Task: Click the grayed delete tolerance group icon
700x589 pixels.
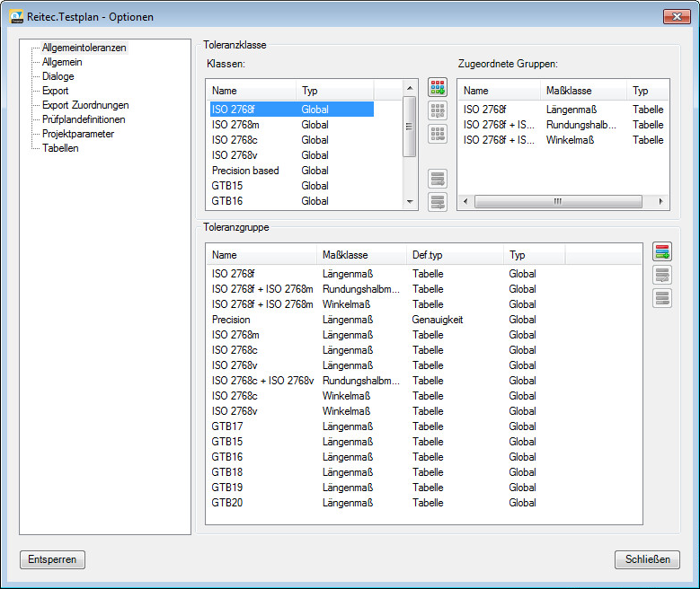Action: click(662, 299)
